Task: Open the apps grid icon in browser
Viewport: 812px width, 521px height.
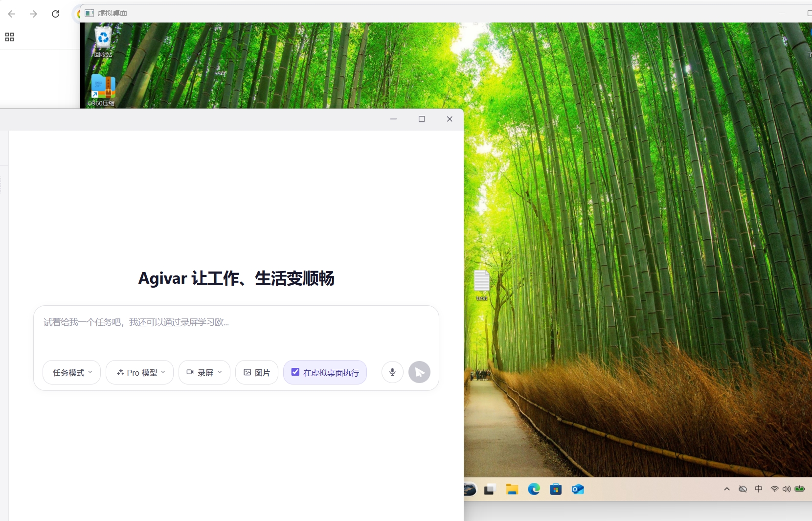Action: pyautogui.click(x=9, y=37)
